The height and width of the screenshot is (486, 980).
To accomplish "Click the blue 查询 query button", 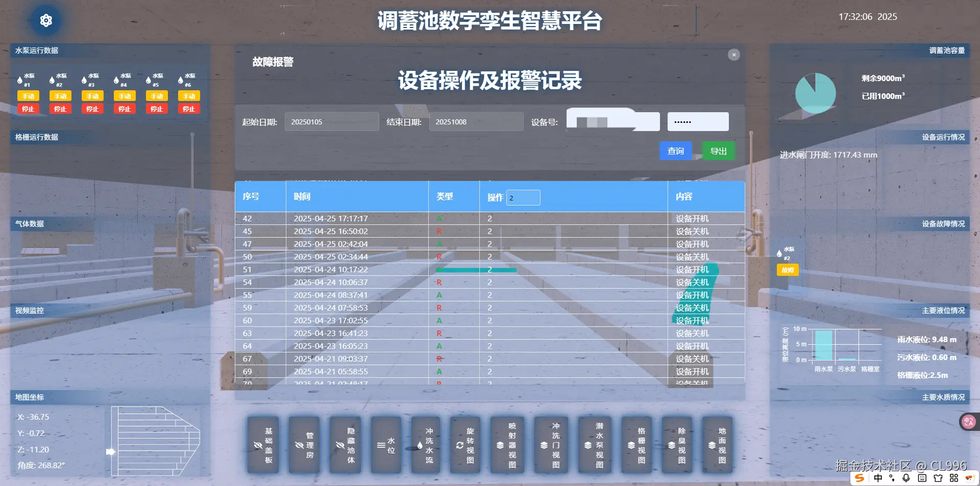I will coord(675,150).
